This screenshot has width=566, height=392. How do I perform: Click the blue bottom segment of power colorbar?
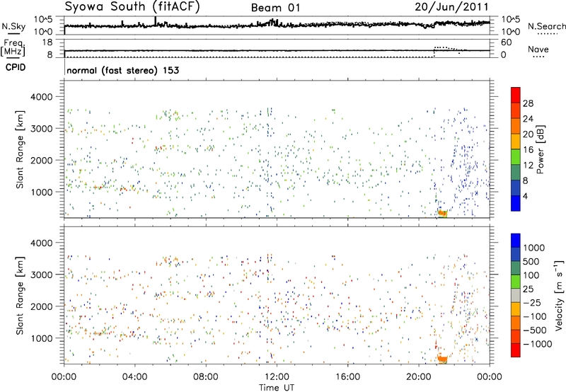[516, 204]
